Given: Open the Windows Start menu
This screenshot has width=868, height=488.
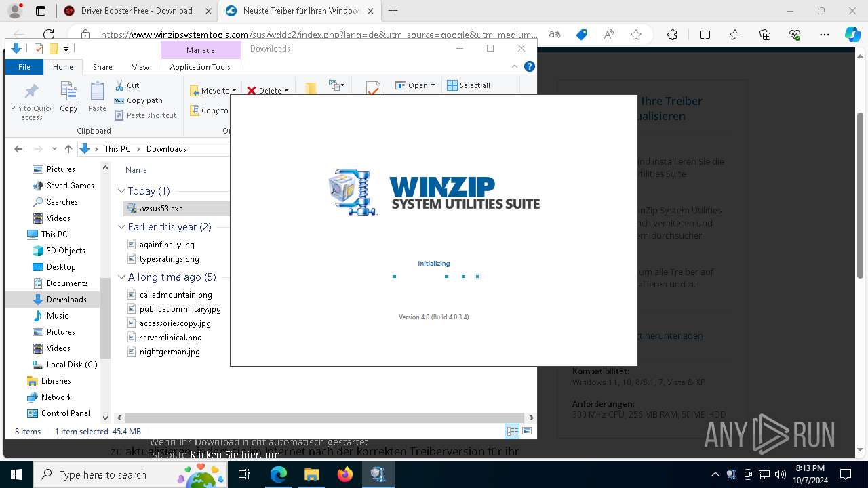Looking at the screenshot, I should coord(16,474).
